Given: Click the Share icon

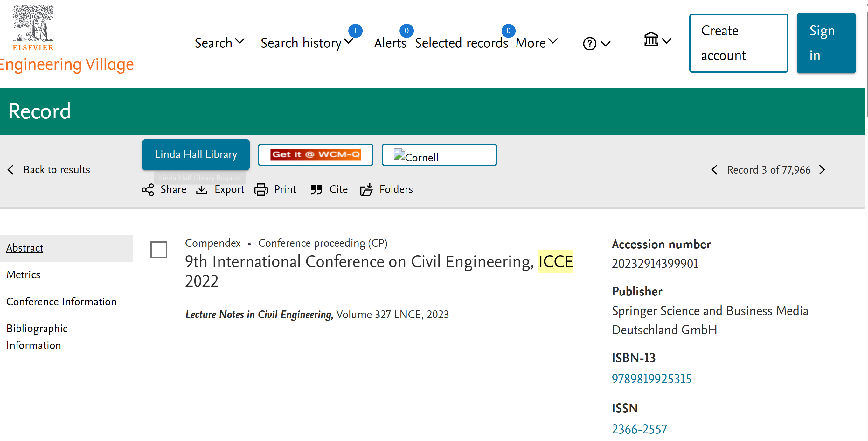Looking at the screenshot, I should click(x=148, y=190).
